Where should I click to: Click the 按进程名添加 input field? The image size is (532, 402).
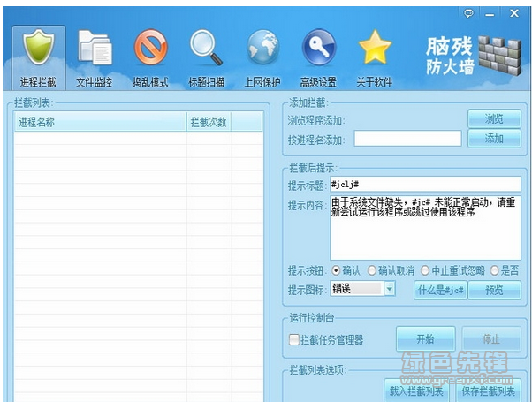407,138
